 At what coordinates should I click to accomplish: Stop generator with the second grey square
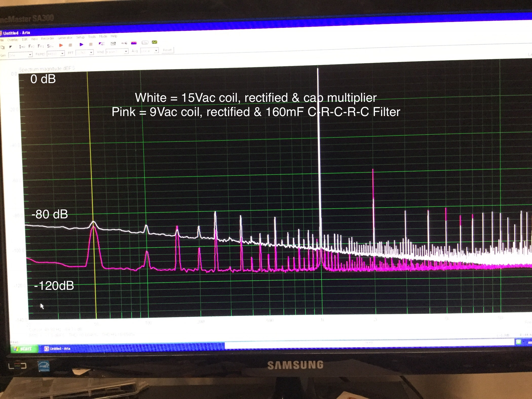pyautogui.click(x=91, y=44)
